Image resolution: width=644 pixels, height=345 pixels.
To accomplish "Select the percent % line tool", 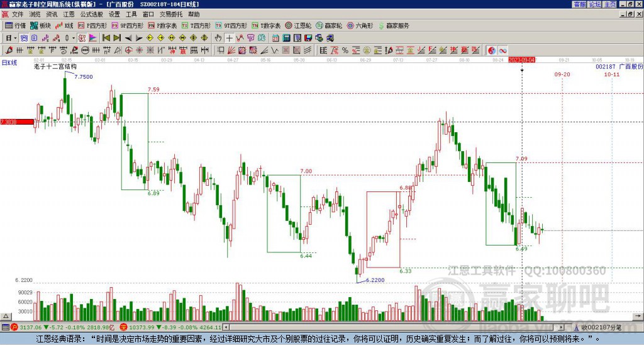I will point(345,50).
